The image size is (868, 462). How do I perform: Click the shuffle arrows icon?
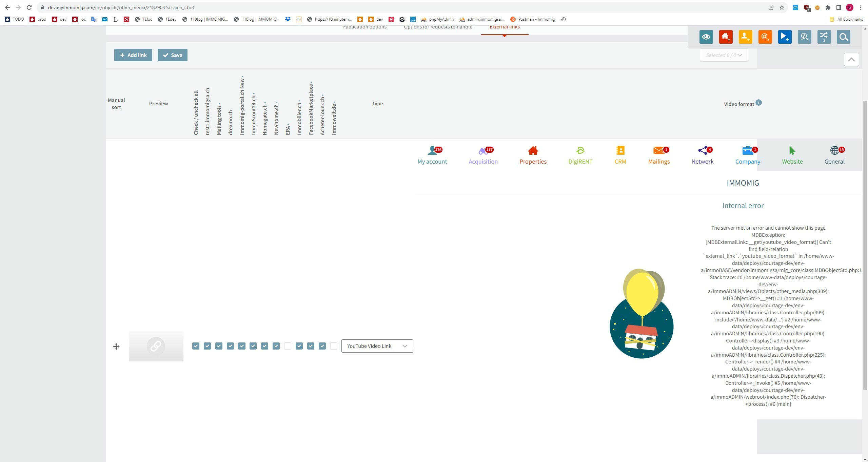click(x=824, y=37)
